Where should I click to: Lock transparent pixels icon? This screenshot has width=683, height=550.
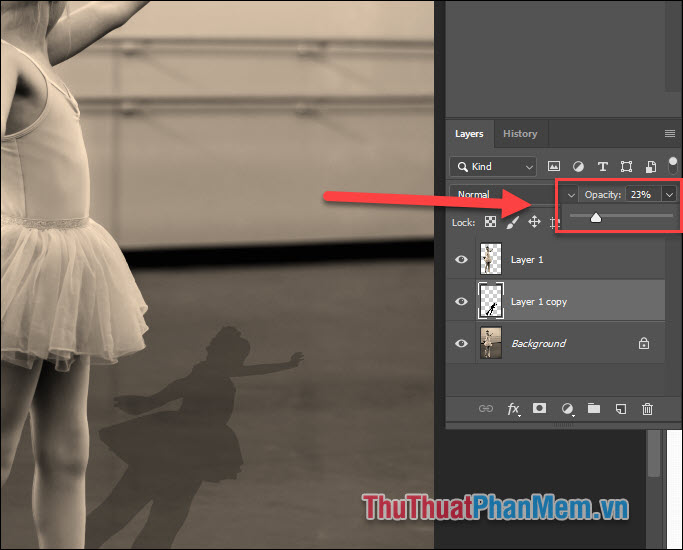[x=490, y=222]
